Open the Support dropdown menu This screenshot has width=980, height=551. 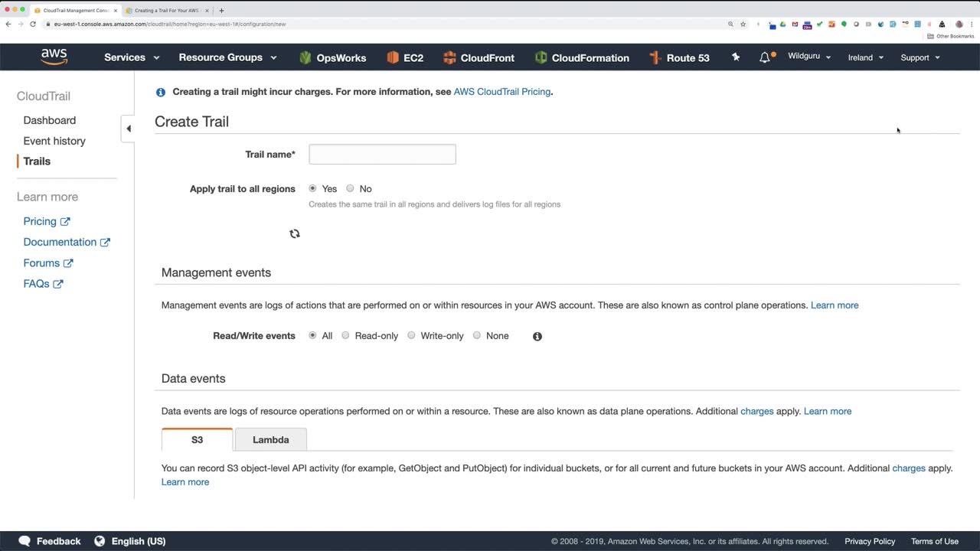pos(920,57)
